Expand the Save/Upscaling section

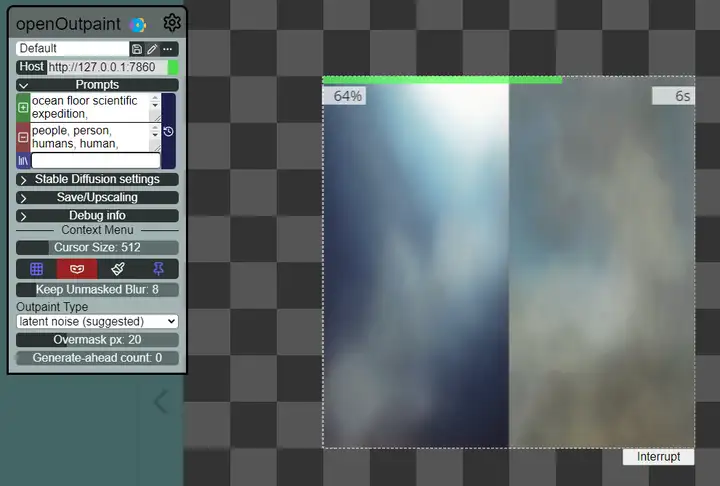97,198
